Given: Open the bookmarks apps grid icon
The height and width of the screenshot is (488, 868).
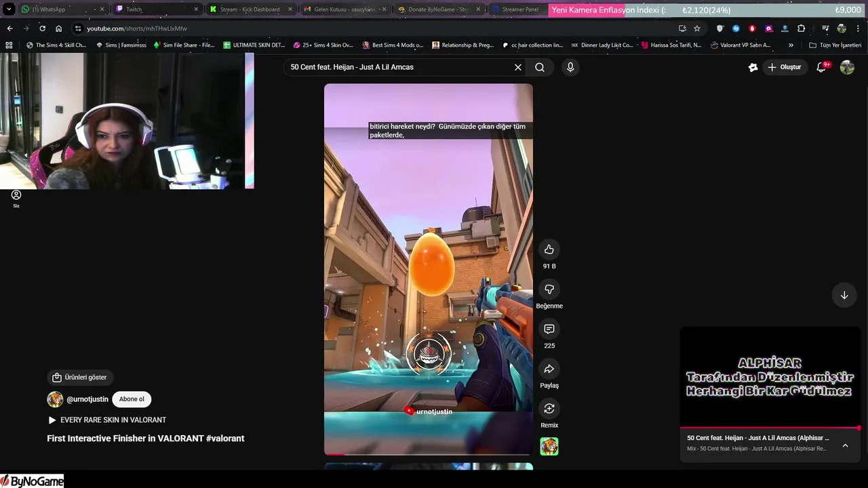Looking at the screenshot, I should click(9, 45).
